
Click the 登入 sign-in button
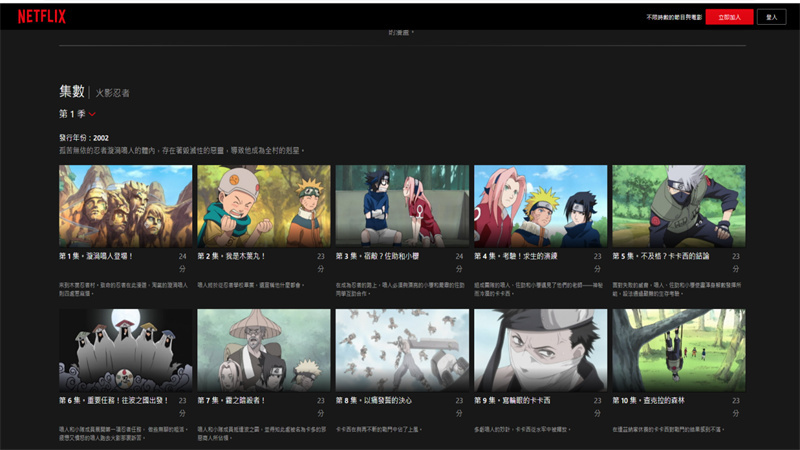coord(771,17)
